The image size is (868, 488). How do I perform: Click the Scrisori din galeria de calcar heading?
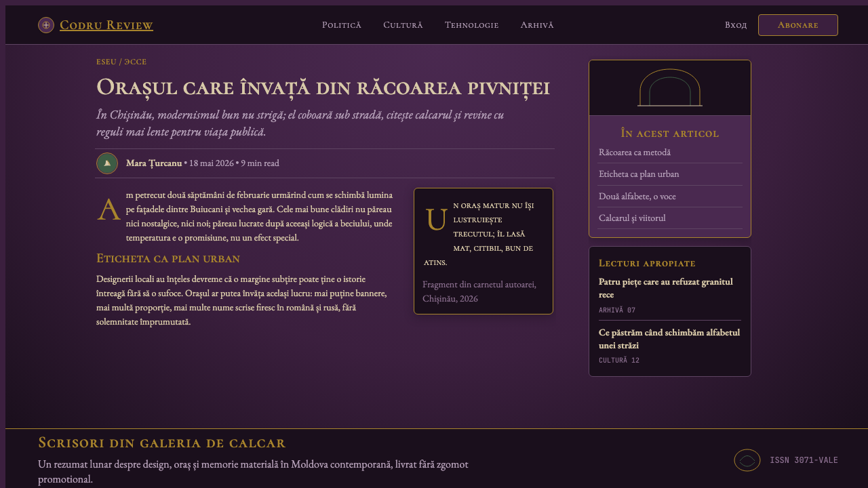[x=162, y=443]
